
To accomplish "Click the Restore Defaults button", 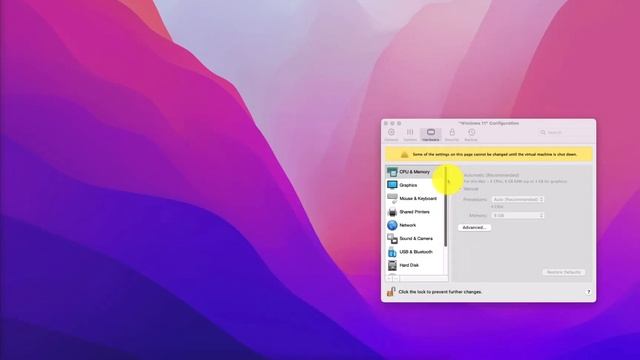I will point(564,272).
